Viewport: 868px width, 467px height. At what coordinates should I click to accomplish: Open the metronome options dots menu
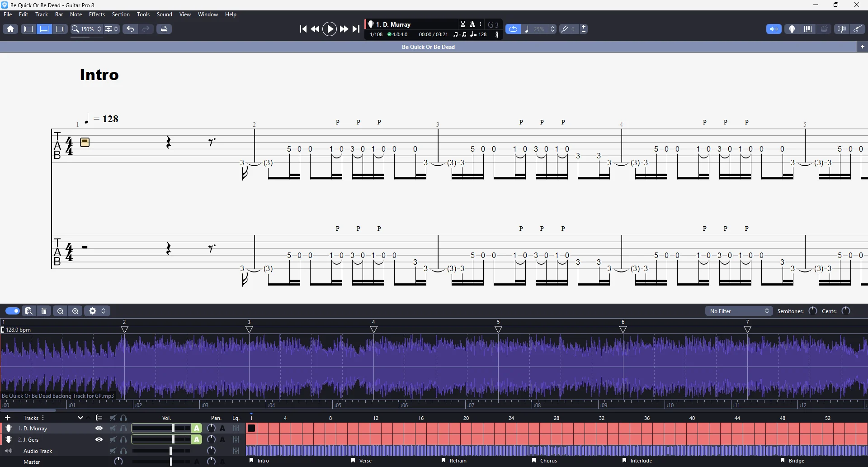coord(481,24)
